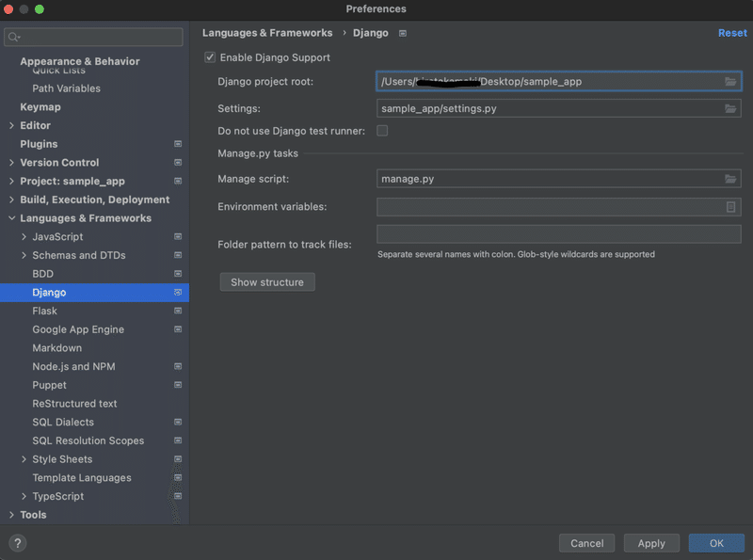
Task: Click the Reset link
Action: (x=732, y=33)
